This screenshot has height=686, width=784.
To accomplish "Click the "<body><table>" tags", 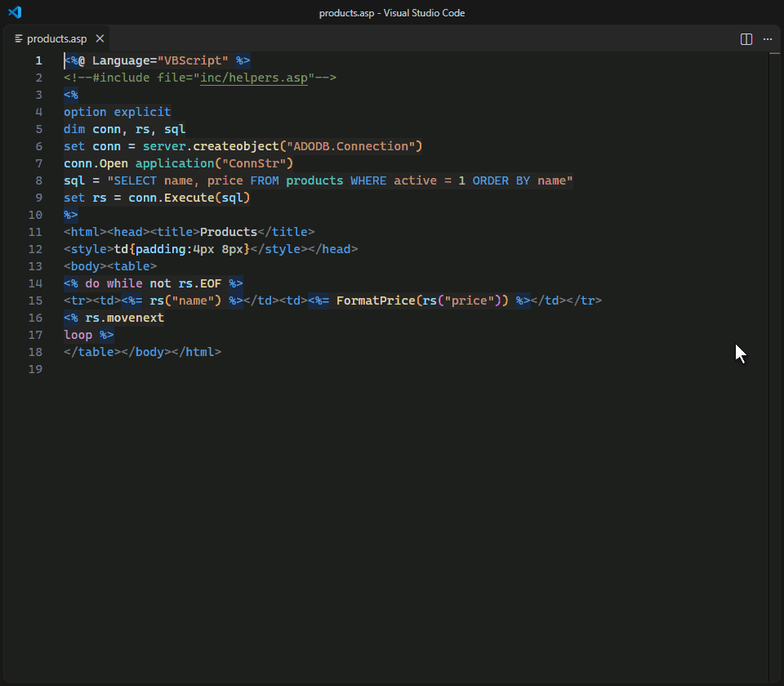I will click(x=110, y=266).
